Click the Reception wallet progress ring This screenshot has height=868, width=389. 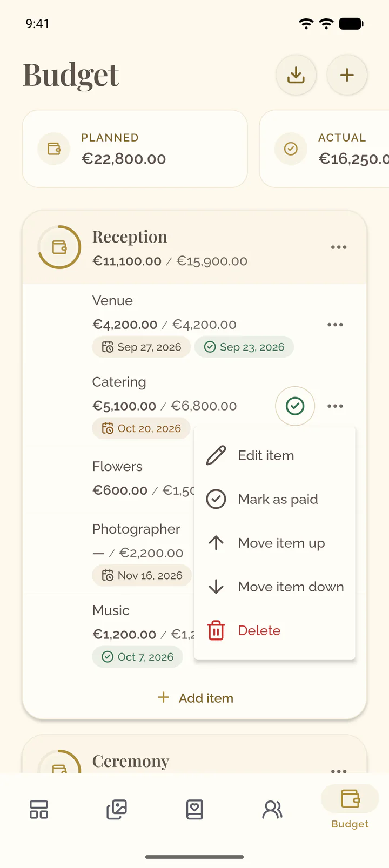click(x=59, y=247)
